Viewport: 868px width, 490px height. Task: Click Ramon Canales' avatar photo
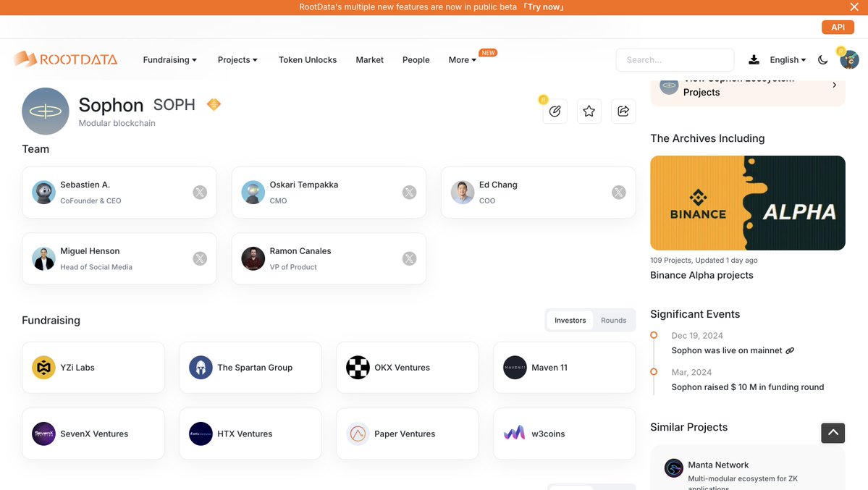click(253, 258)
